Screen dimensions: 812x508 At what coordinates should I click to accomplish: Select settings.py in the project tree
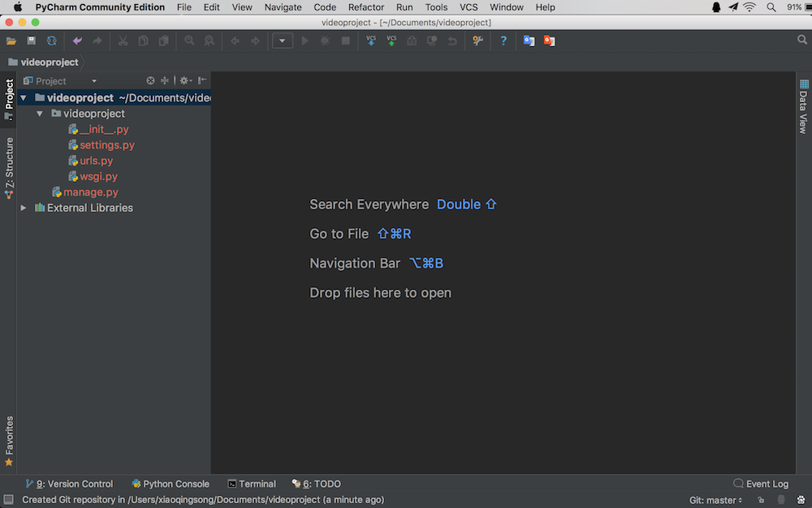tap(106, 144)
